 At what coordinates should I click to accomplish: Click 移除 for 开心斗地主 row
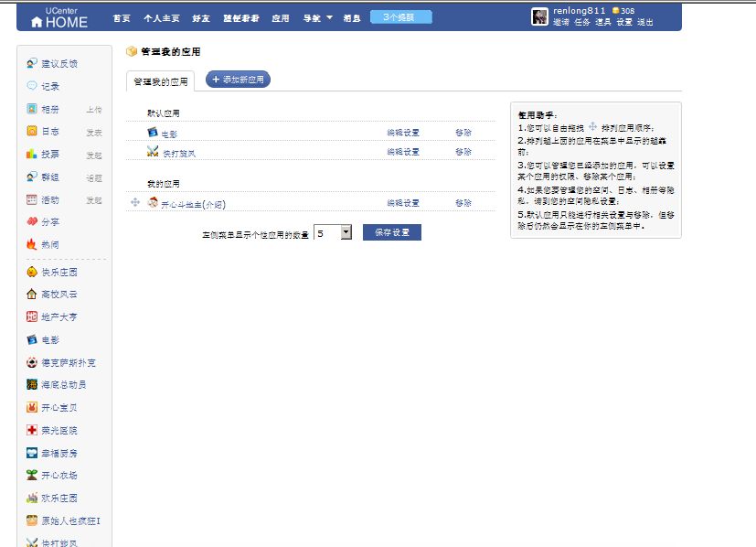[x=463, y=203]
